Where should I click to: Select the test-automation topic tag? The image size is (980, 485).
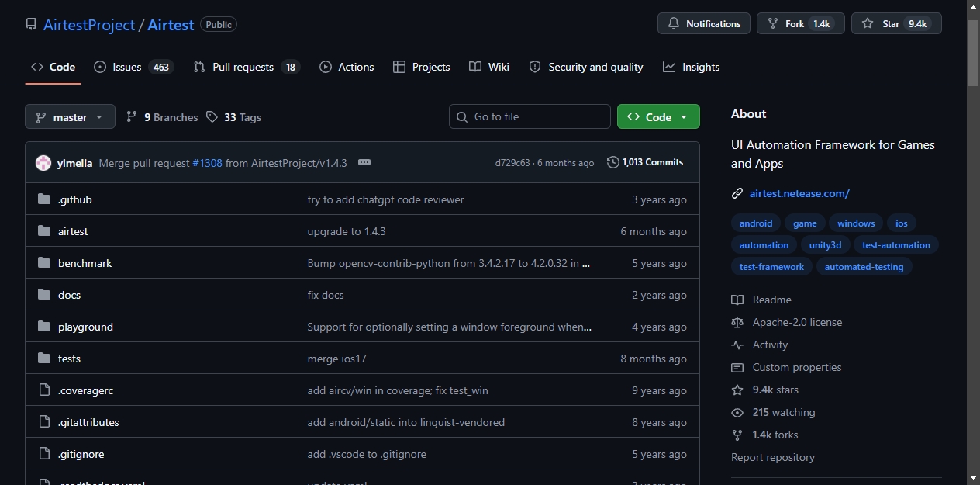[896, 245]
